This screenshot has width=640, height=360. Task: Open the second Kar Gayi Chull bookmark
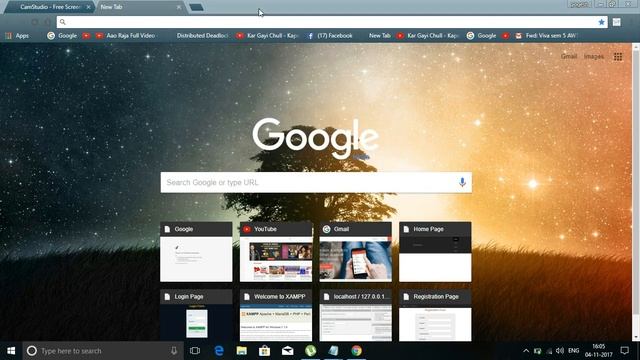coord(428,36)
